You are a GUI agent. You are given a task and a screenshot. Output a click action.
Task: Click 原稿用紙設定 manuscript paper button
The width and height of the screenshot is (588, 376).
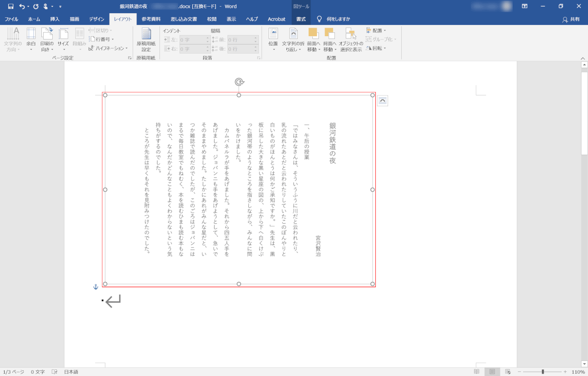point(146,39)
